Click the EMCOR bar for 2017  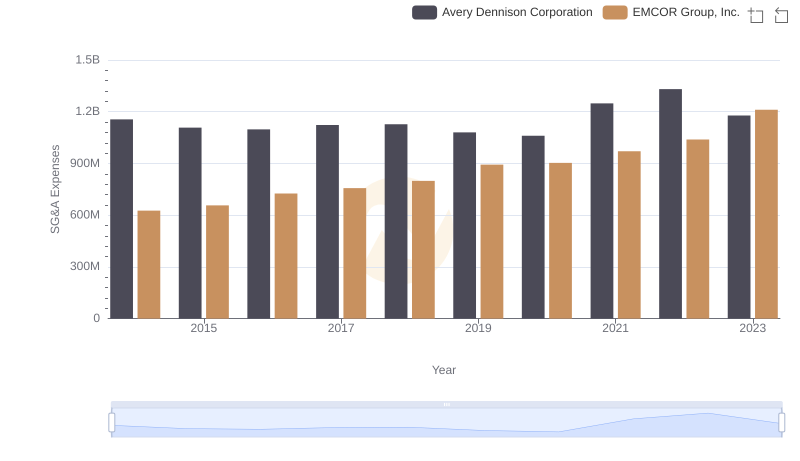[x=355, y=253]
